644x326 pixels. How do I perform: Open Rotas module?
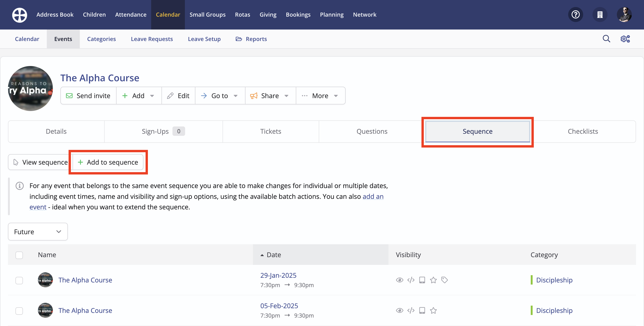tap(242, 15)
